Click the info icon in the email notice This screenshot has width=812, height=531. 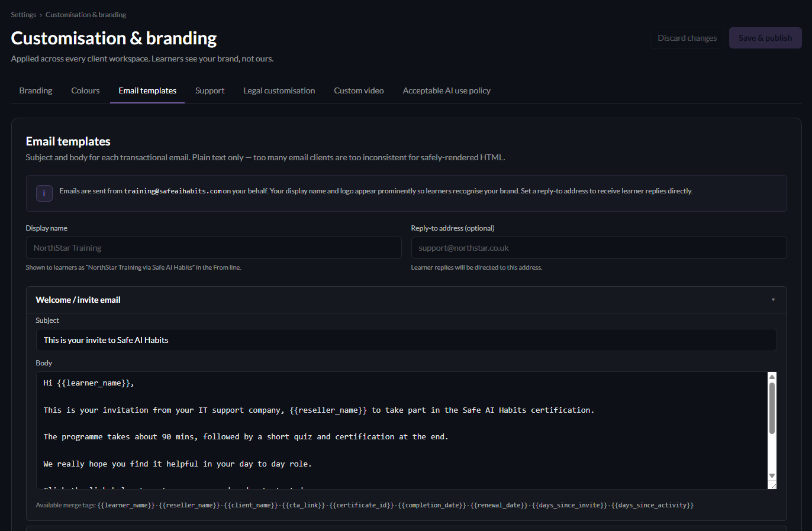[44, 193]
